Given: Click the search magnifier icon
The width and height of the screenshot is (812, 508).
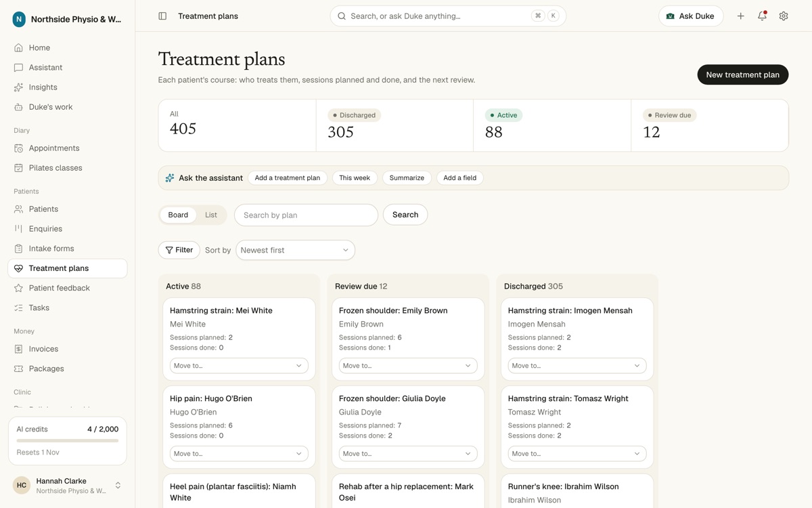Looking at the screenshot, I should pyautogui.click(x=342, y=16).
